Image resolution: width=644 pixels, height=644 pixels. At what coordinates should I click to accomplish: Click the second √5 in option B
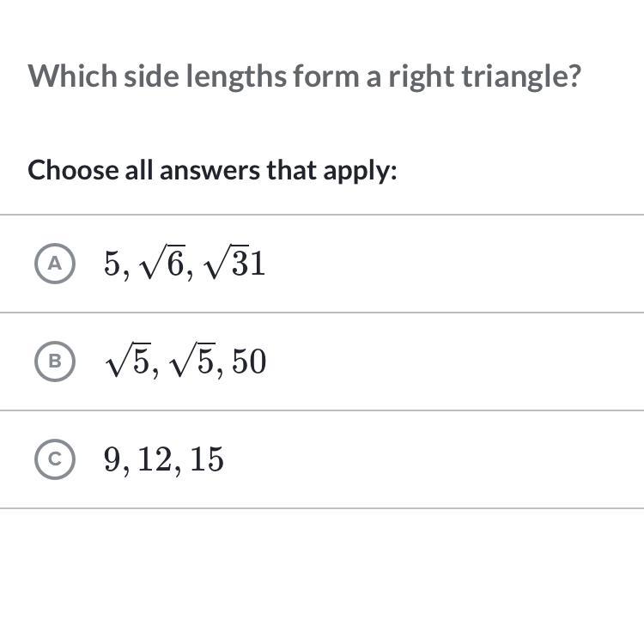pos(194,362)
